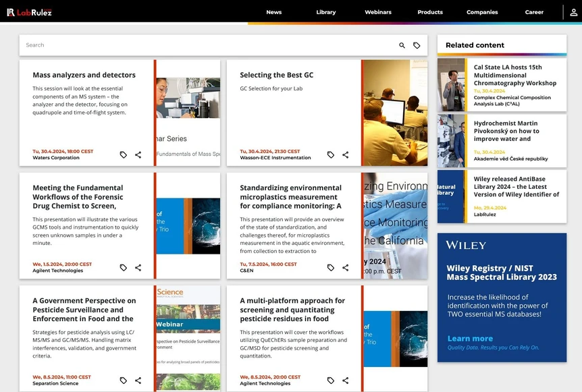The width and height of the screenshot is (582, 392).
Task: Open Meeting the Fundamental Workflows webinar title
Action: (x=78, y=197)
